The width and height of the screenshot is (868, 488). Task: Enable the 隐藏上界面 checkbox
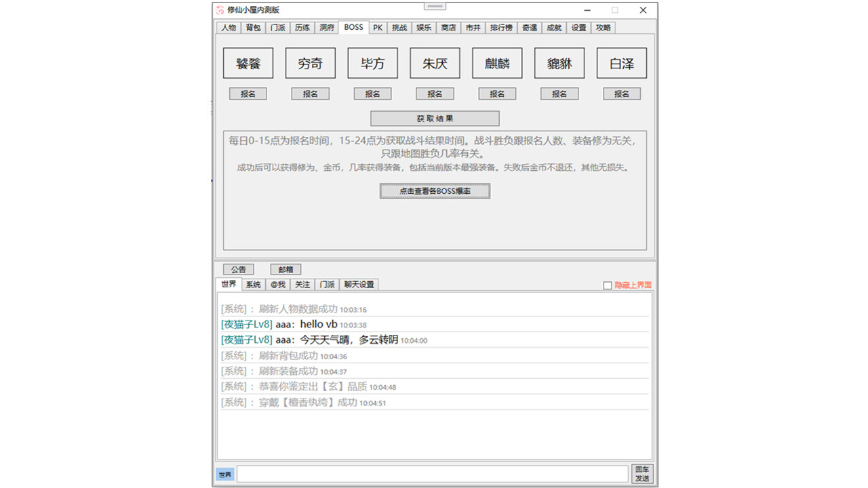[608, 285]
